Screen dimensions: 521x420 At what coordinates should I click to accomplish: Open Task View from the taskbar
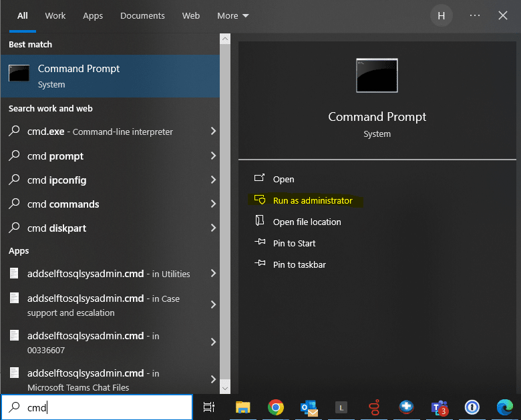pos(209,407)
